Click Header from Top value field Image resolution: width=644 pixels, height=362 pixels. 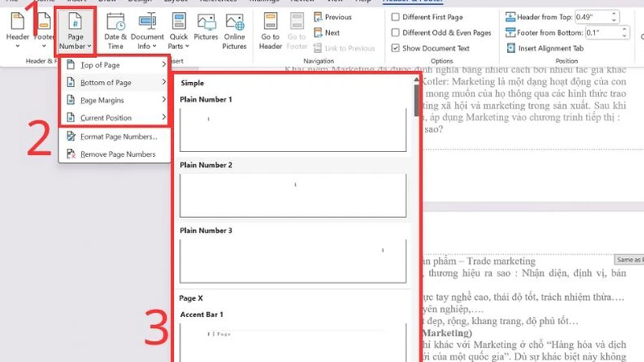click(x=592, y=17)
